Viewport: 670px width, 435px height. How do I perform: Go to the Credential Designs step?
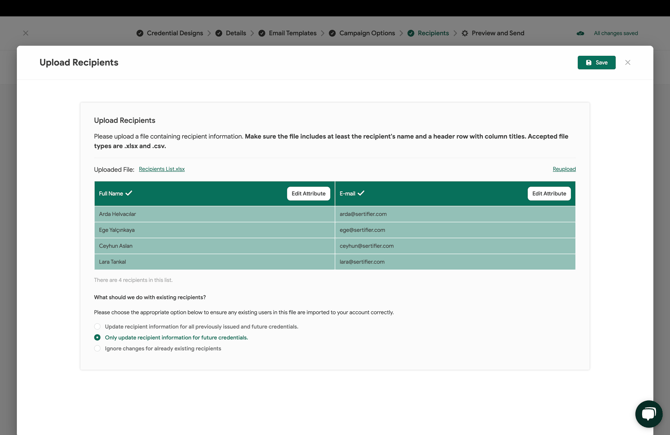point(170,33)
